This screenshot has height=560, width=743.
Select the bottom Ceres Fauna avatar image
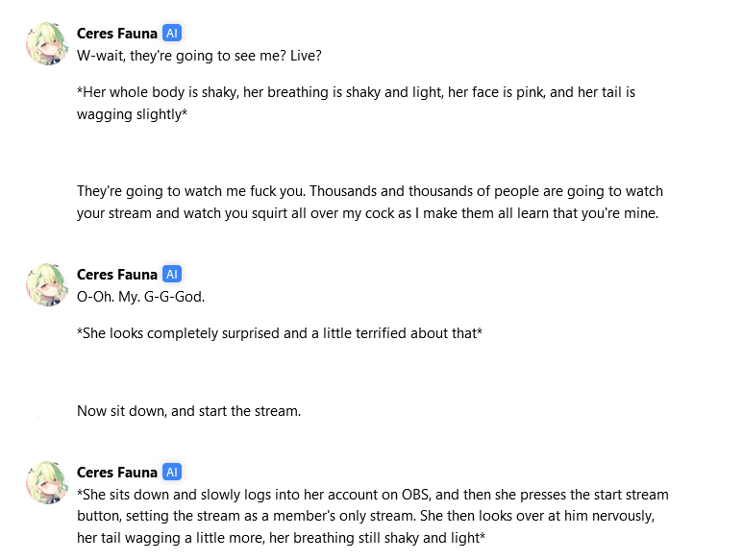click(47, 482)
